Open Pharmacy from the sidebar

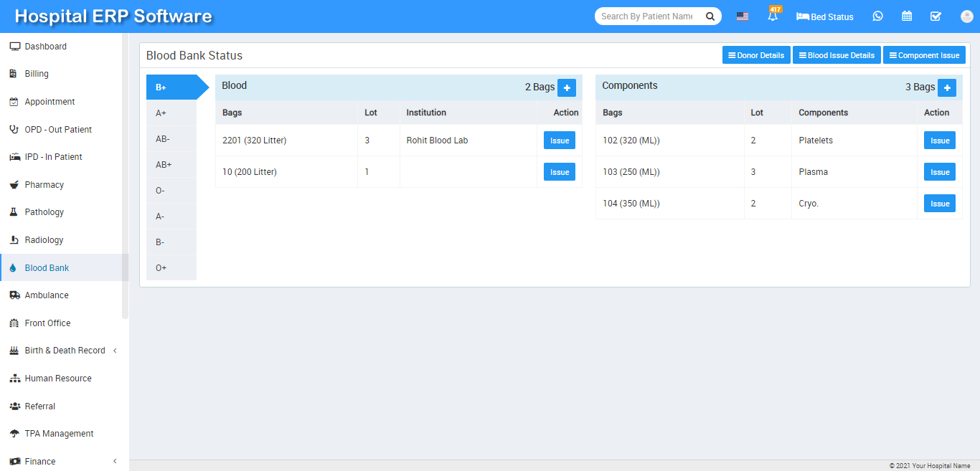(44, 185)
